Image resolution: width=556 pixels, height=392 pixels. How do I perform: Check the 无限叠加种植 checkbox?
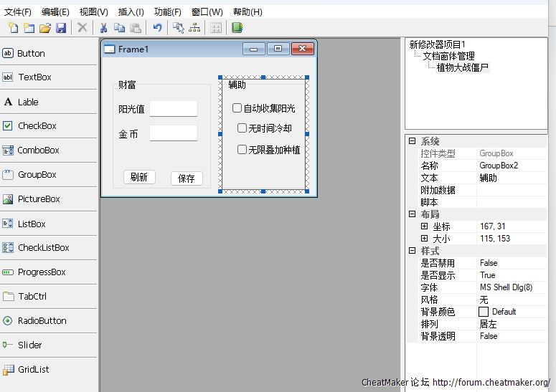[x=242, y=150]
